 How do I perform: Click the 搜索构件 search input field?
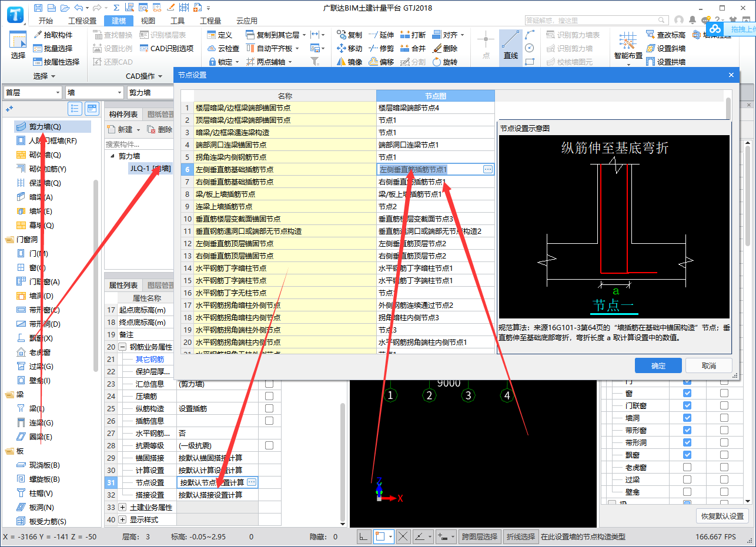tap(140, 144)
